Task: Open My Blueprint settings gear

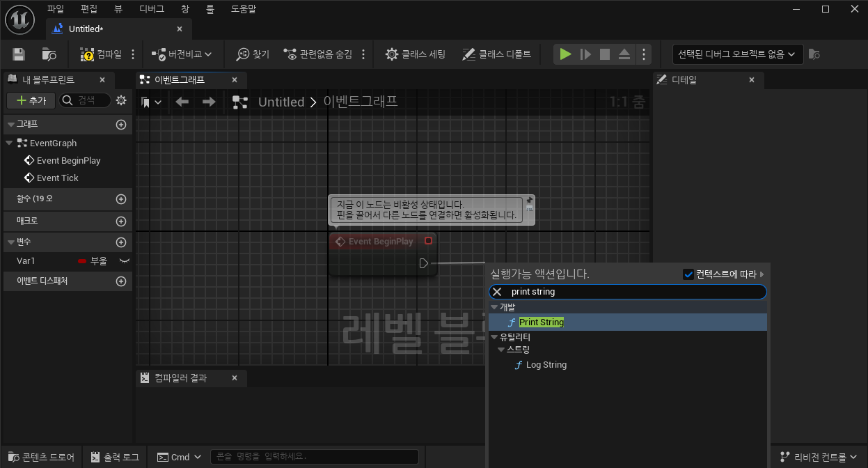Action: [x=121, y=100]
